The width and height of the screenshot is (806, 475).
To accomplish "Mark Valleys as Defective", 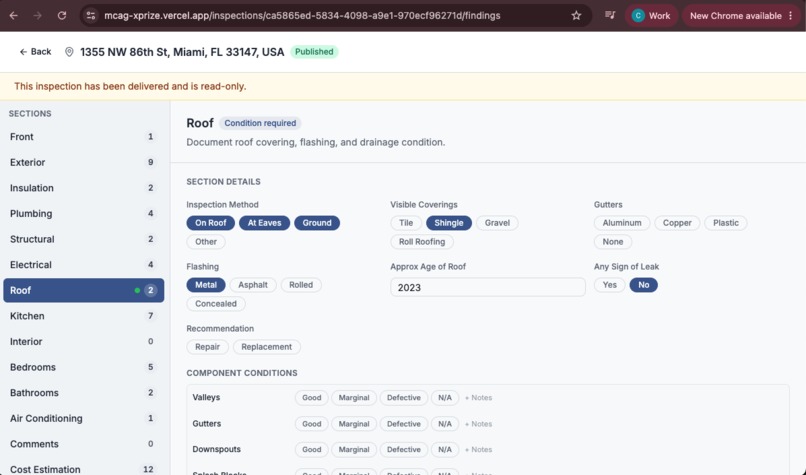I will 404,398.
